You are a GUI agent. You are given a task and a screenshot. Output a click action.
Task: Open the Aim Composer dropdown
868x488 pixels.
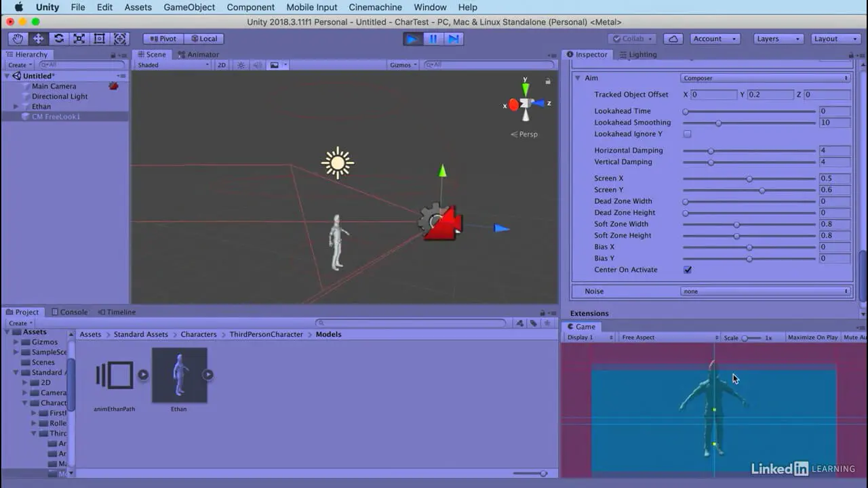coord(766,78)
